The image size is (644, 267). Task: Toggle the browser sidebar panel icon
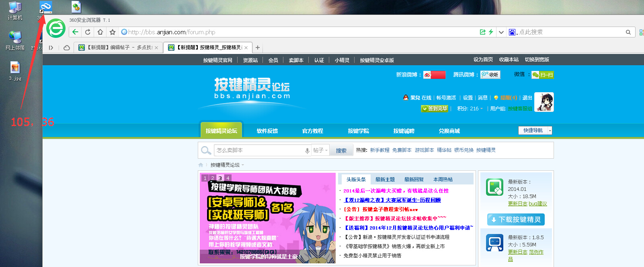point(51,48)
